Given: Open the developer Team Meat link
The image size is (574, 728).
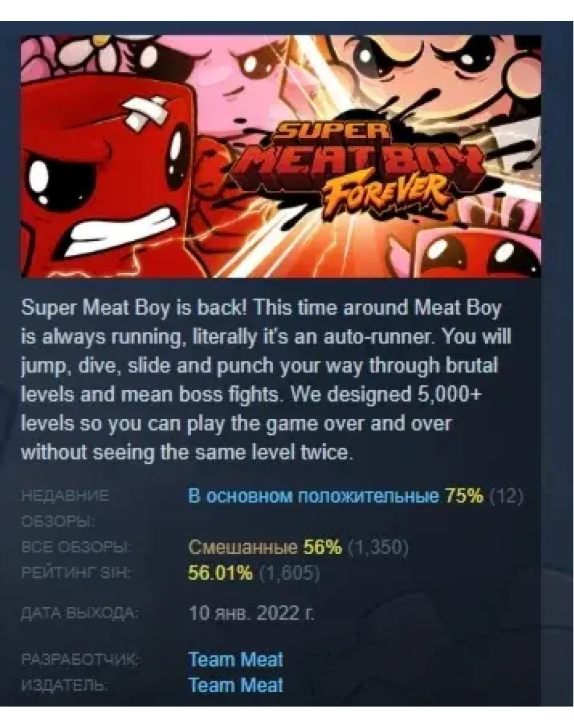Looking at the screenshot, I should pyautogui.click(x=236, y=659).
